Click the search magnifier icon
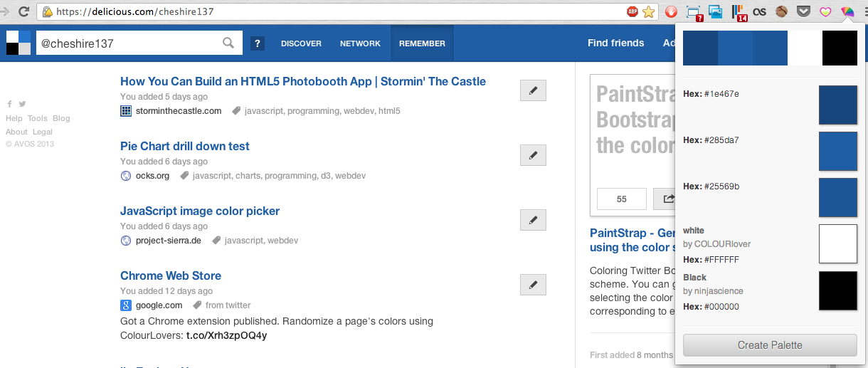 click(x=228, y=43)
